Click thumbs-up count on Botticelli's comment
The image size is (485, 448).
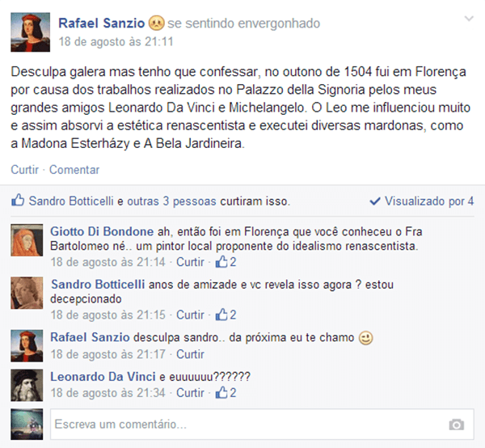point(226,315)
